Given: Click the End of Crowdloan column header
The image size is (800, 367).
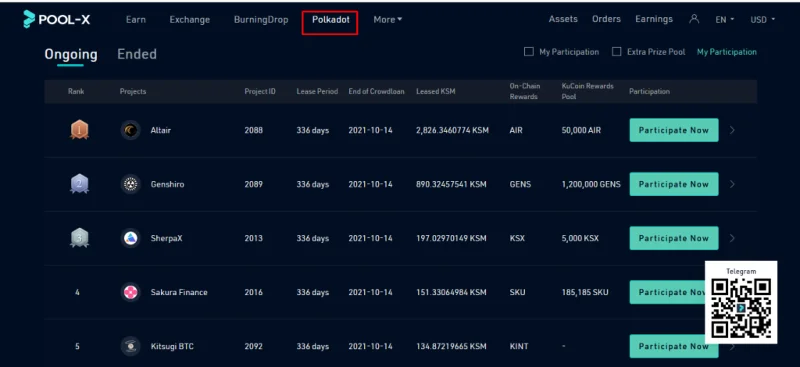Looking at the screenshot, I should (377, 91).
